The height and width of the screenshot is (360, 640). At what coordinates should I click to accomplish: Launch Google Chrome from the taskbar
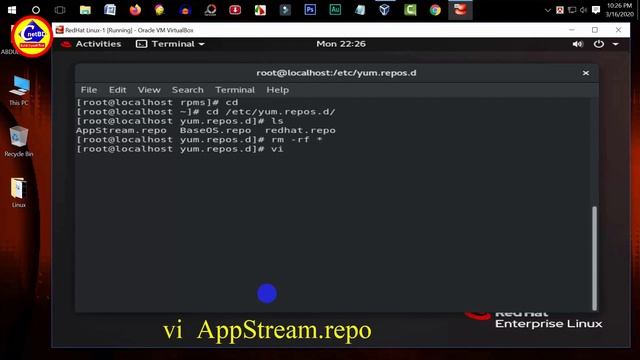point(435,10)
